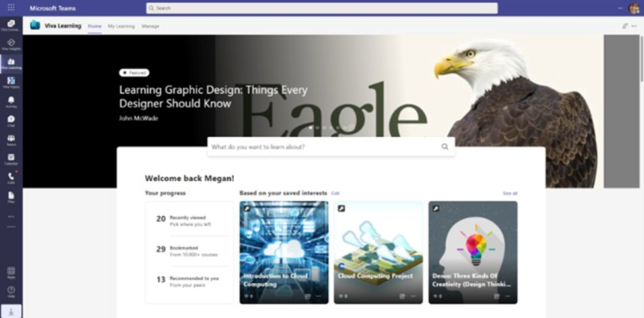Screen dimensions: 644x318
Task: Click provider badge on Cloud Computing Project card
Action: (x=341, y=208)
